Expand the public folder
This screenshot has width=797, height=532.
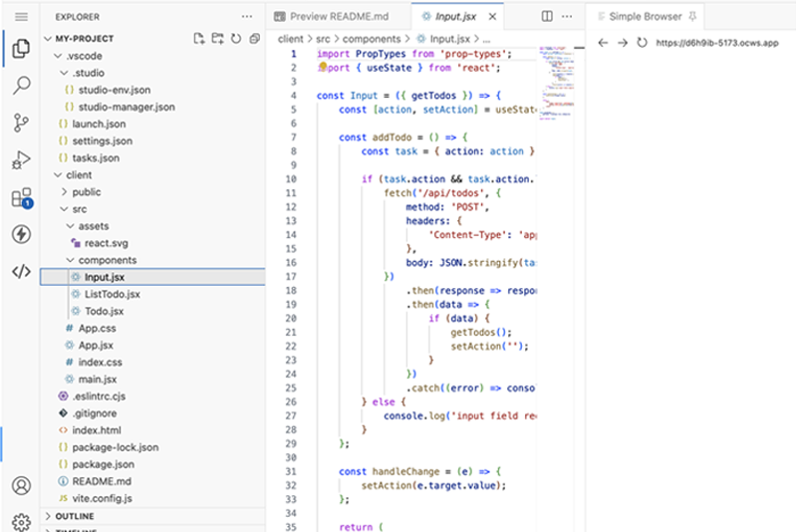pyautogui.click(x=86, y=191)
